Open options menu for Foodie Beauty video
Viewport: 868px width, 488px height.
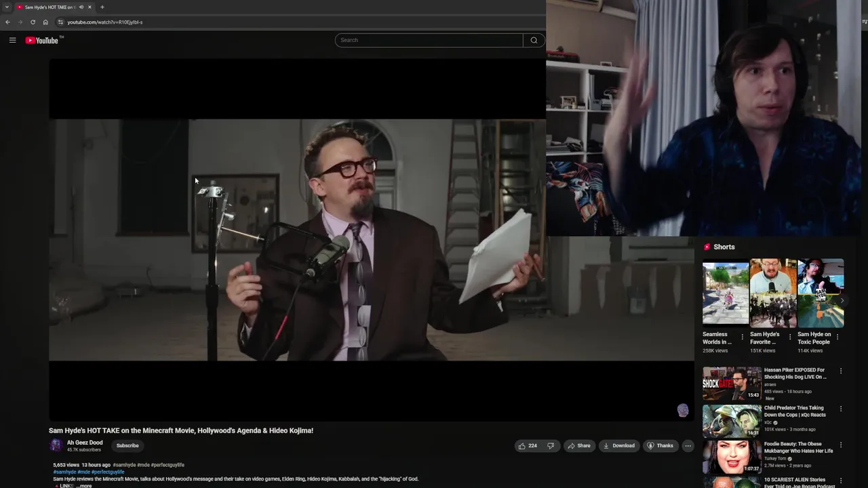pyautogui.click(x=841, y=445)
